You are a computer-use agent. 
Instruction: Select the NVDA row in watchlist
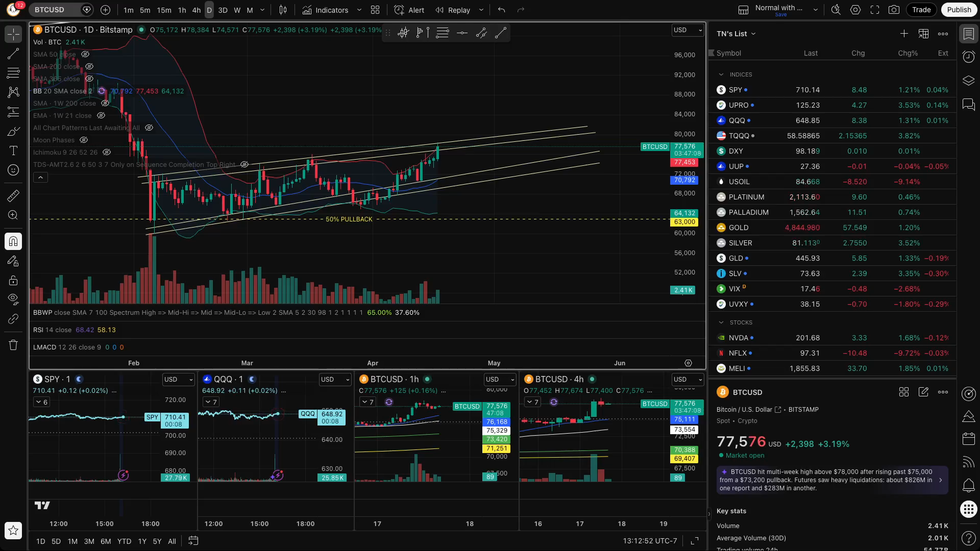tap(832, 338)
